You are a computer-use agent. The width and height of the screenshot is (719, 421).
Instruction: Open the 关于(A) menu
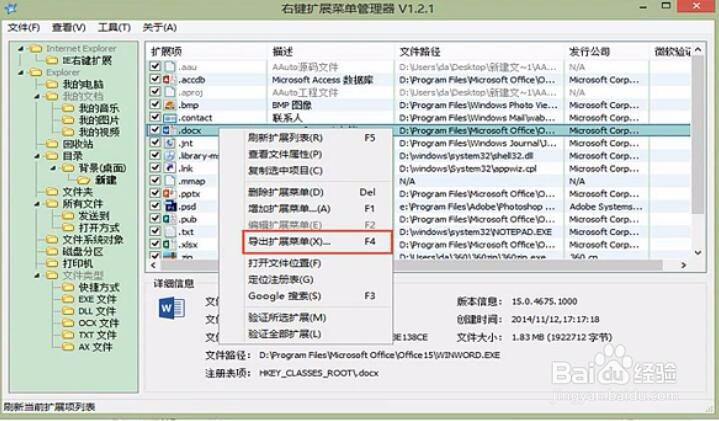(159, 28)
